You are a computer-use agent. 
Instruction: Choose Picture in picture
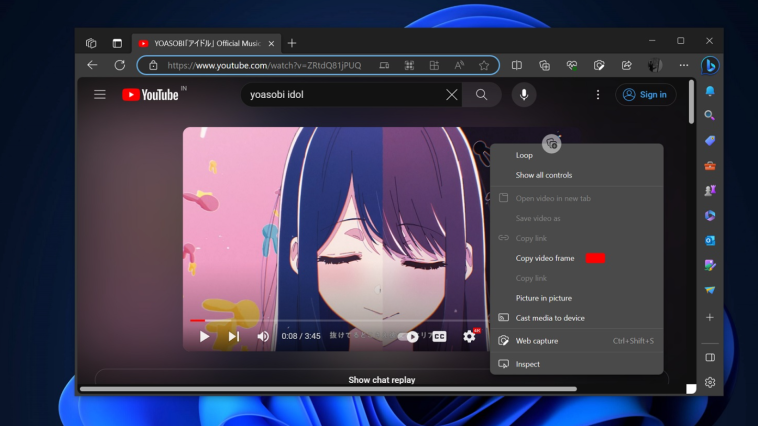pyautogui.click(x=577, y=298)
